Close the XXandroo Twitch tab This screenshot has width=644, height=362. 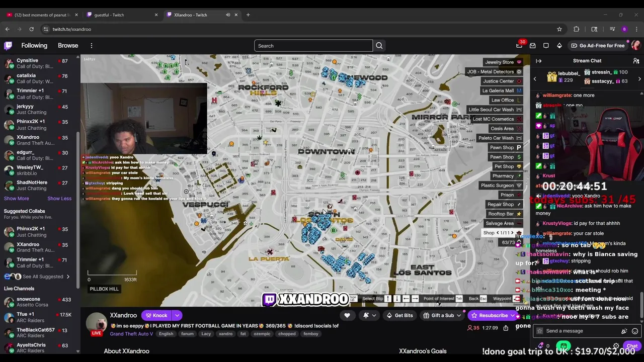(x=236, y=15)
